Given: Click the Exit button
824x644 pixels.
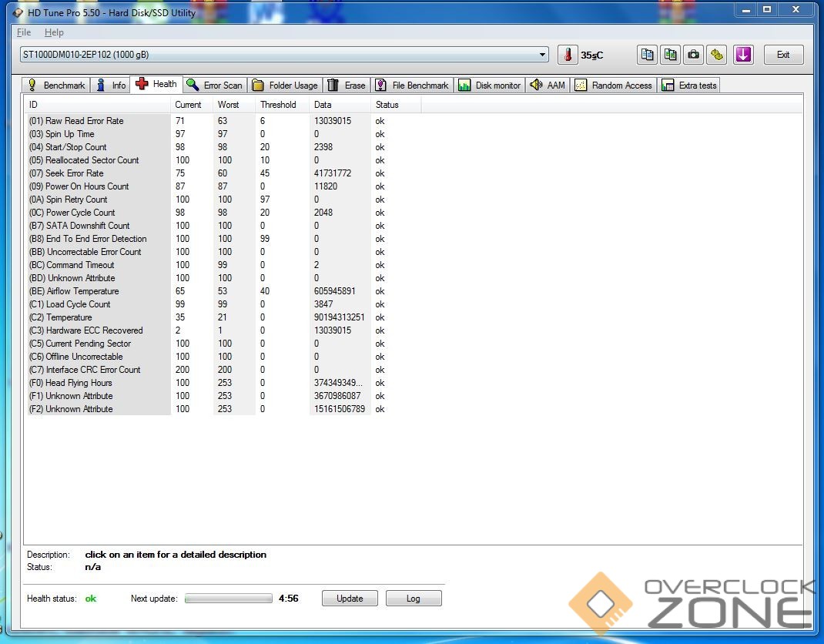Looking at the screenshot, I should (783, 55).
